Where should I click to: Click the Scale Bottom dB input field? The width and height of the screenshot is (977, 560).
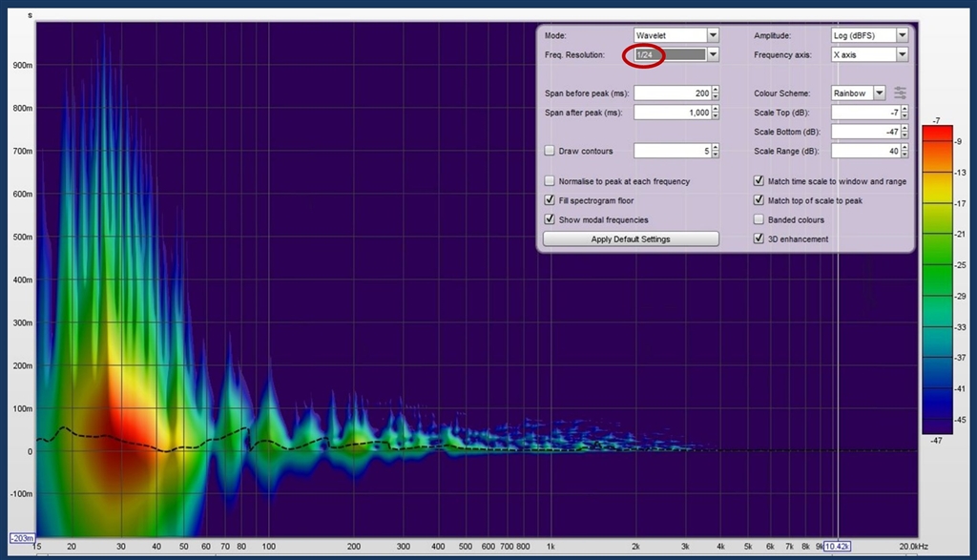pyautogui.click(x=864, y=132)
